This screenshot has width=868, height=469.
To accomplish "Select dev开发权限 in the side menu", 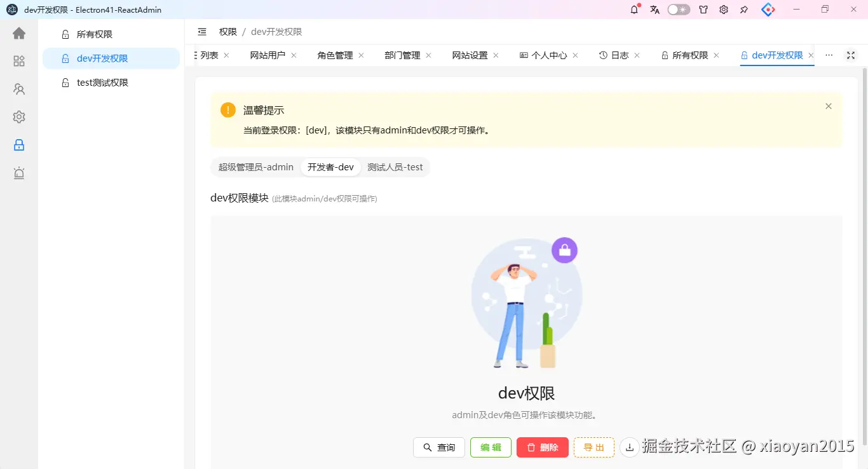I will pos(111,58).
